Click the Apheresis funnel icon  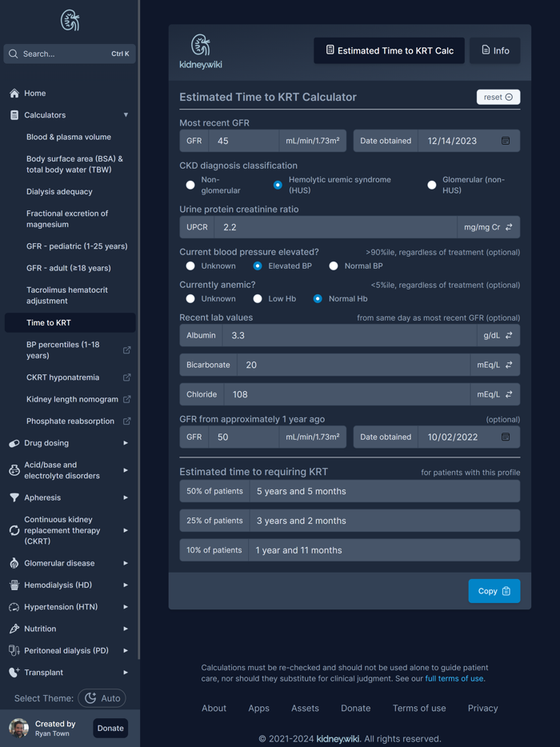(14, 497)
